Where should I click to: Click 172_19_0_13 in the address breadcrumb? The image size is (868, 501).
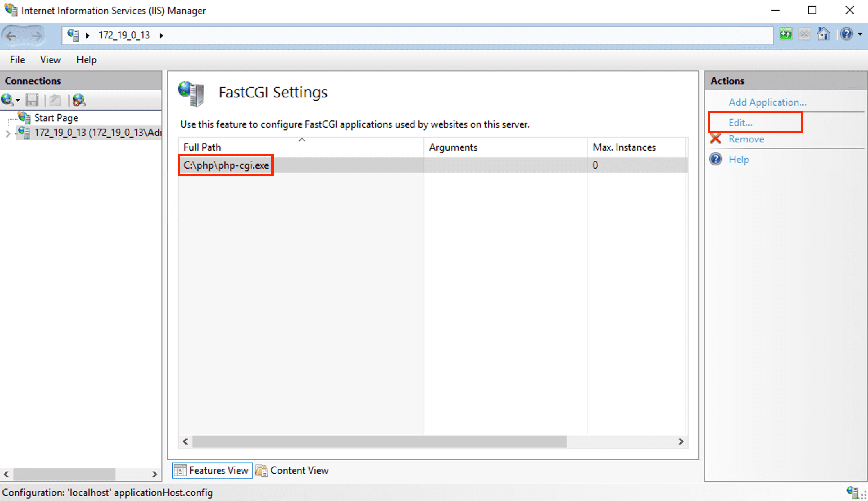pos(124,35)
